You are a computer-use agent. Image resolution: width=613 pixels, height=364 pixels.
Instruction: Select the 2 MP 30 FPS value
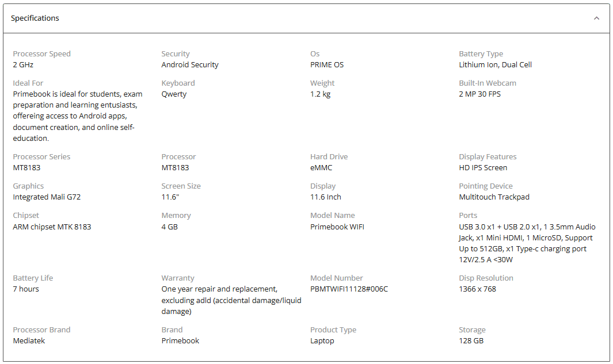479,94
